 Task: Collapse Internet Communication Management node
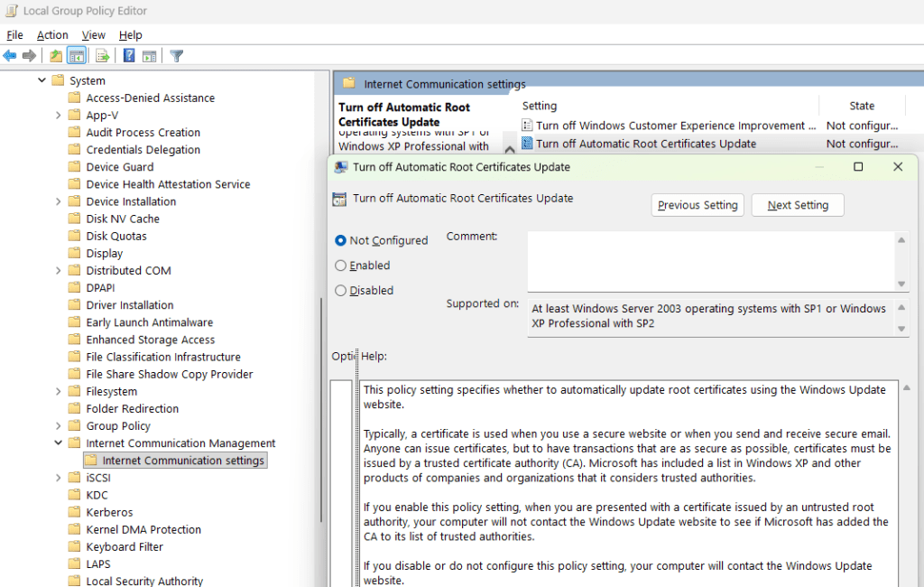(x=58, y=443)
